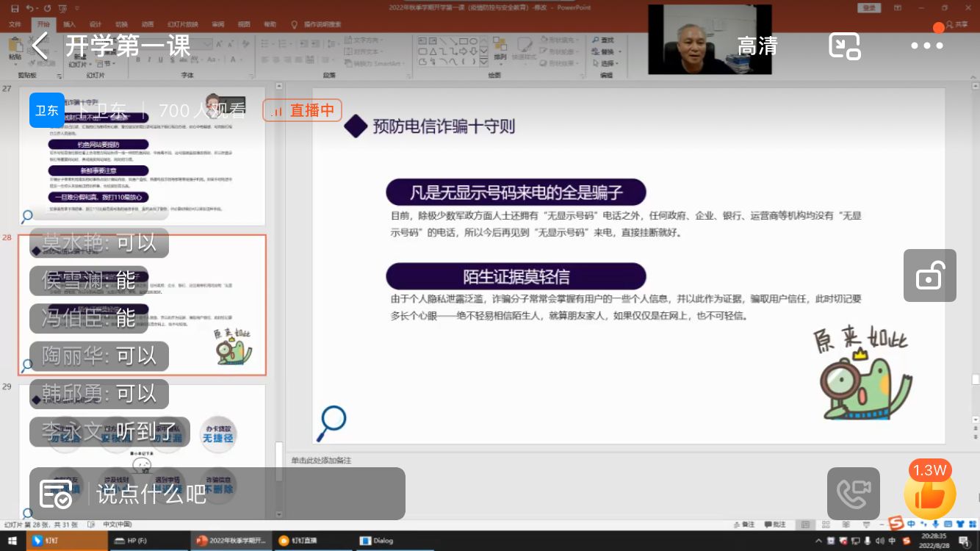Tap the video call connect icon
This screenshot has height=551, width=980.
[853, 494]
